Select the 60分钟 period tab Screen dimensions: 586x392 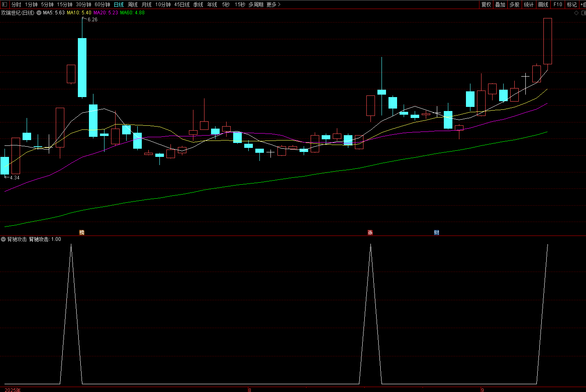102,5
